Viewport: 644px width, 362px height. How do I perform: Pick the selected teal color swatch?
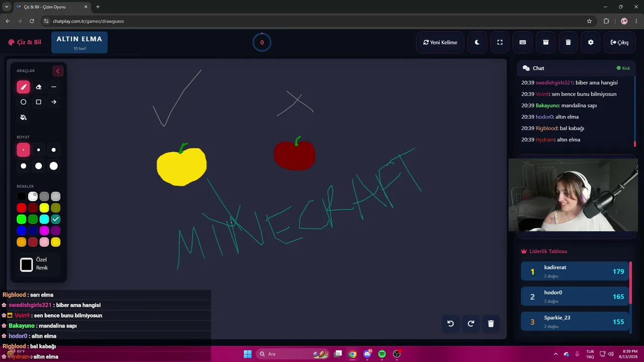pos(56,219)
